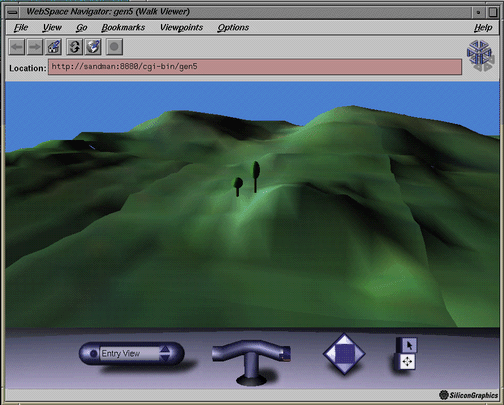
Task: Click the SGI cube logo icon
Action: pos(479,54)
